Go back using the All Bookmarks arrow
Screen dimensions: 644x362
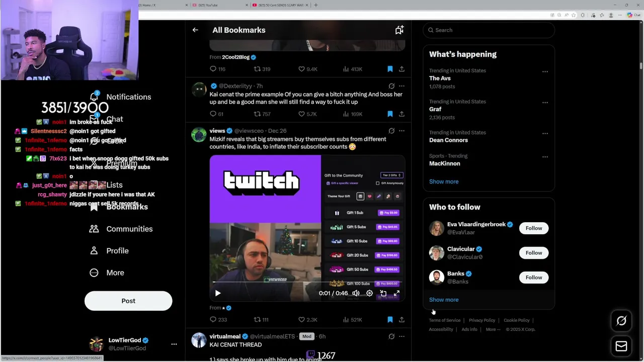coord(195,30)
